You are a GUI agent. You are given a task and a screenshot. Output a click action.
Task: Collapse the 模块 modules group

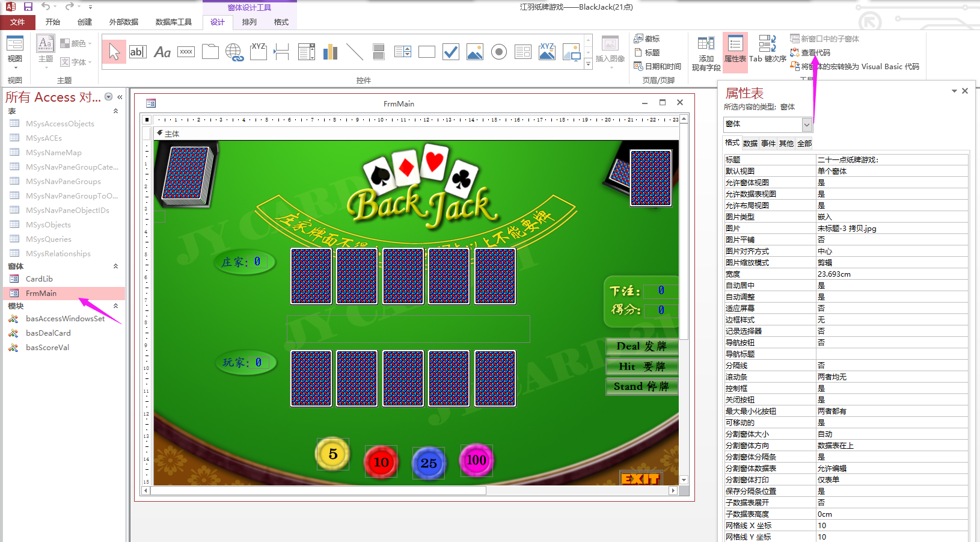[115, 306]
